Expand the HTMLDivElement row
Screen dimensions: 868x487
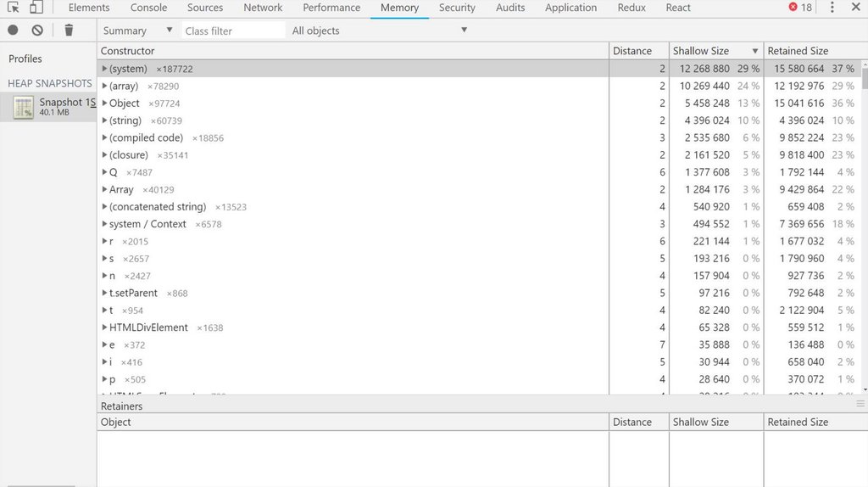(x=104, y=327)
